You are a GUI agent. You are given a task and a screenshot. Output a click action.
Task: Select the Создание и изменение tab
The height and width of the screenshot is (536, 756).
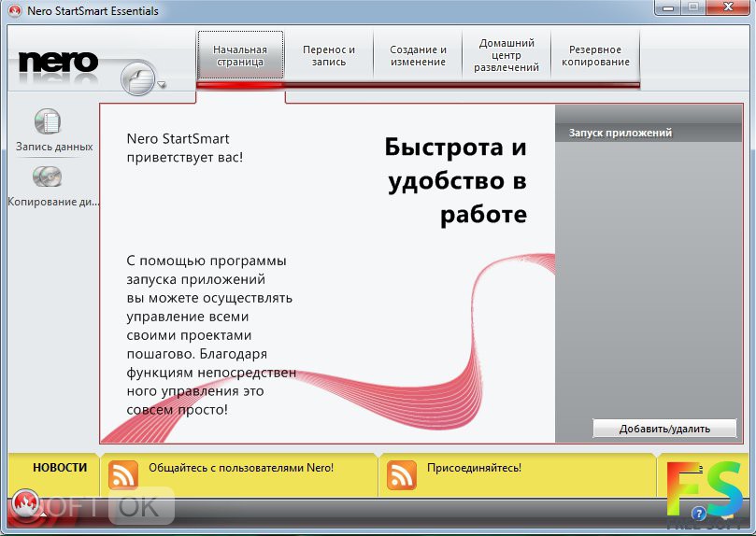point(418,55)
